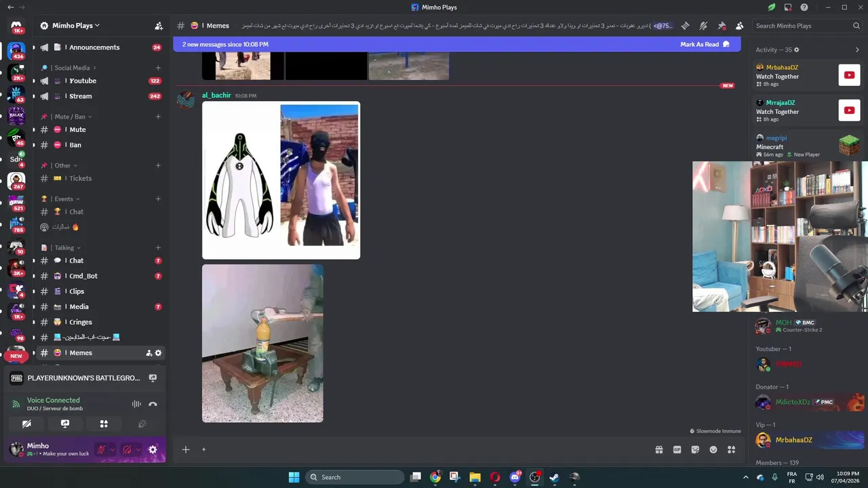This screenshot has width=868, height=488.
Task: Open audio output options dropdown
Action: [x=138, y=449]
